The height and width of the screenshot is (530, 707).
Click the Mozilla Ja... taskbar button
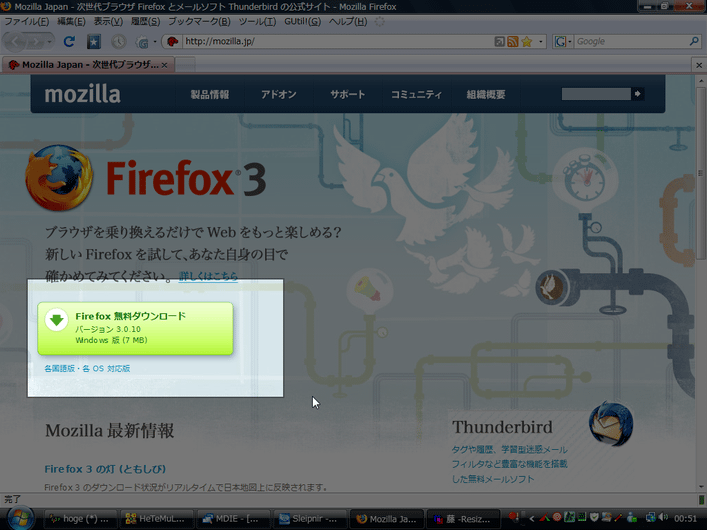click(386, 519)
